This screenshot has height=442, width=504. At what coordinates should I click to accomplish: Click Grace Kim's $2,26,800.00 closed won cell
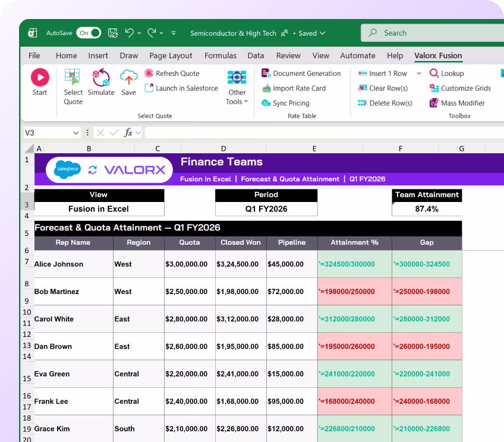tap(241, 429)
